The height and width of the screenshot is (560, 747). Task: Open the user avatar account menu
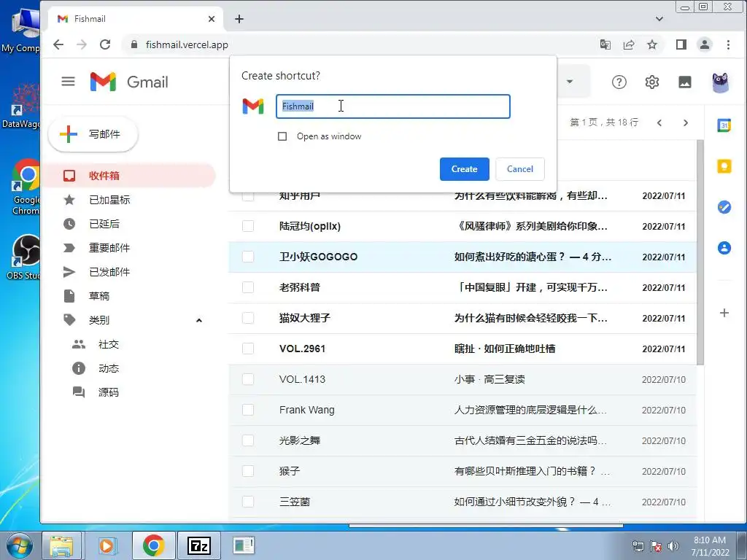720,82
